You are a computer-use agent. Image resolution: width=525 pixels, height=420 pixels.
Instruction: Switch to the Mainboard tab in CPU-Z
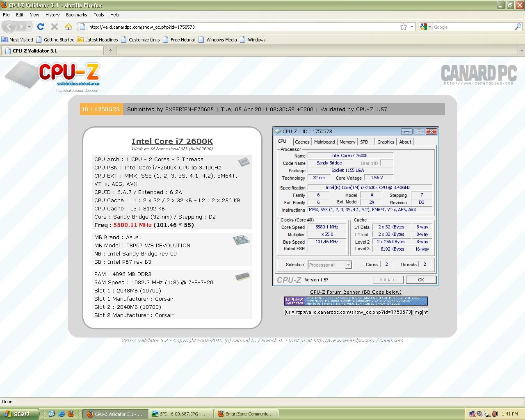[324, 142]
